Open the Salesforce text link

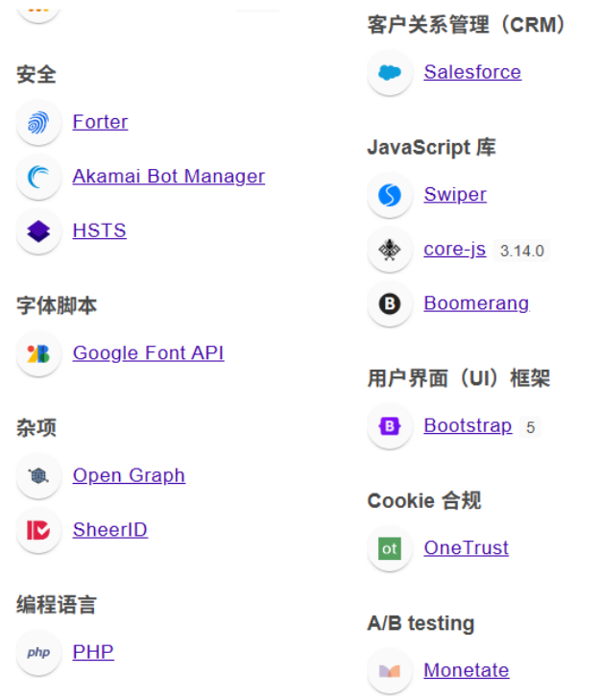coord(472,72)
